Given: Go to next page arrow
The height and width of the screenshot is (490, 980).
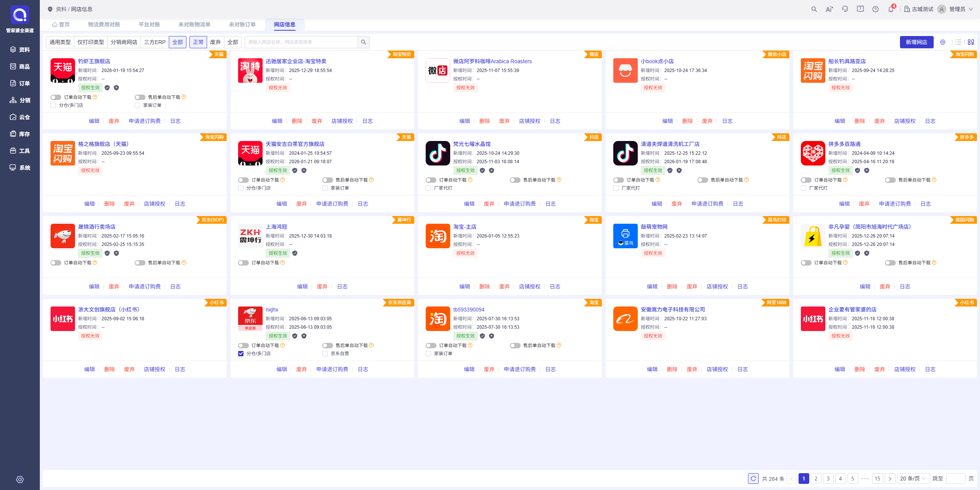Looking at the screenshot, I should click(890, 479).
